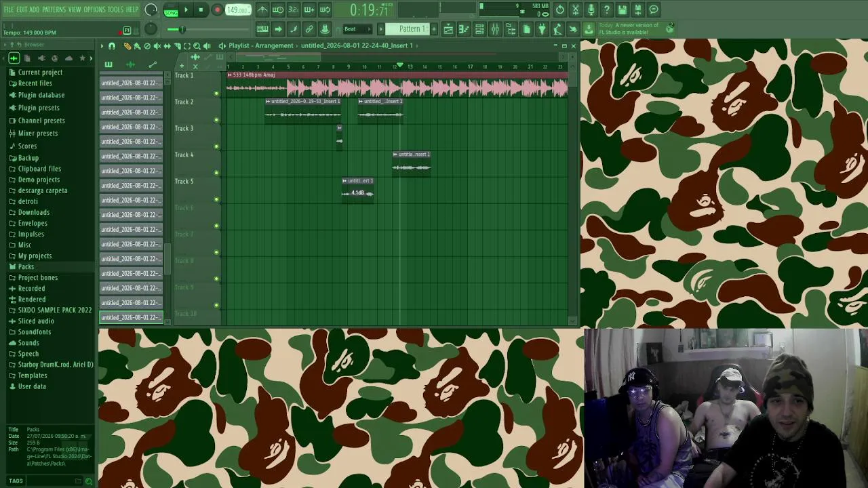Adjust the main pitch knob
The height and width of the screenshot is (488, 868).
151,29
